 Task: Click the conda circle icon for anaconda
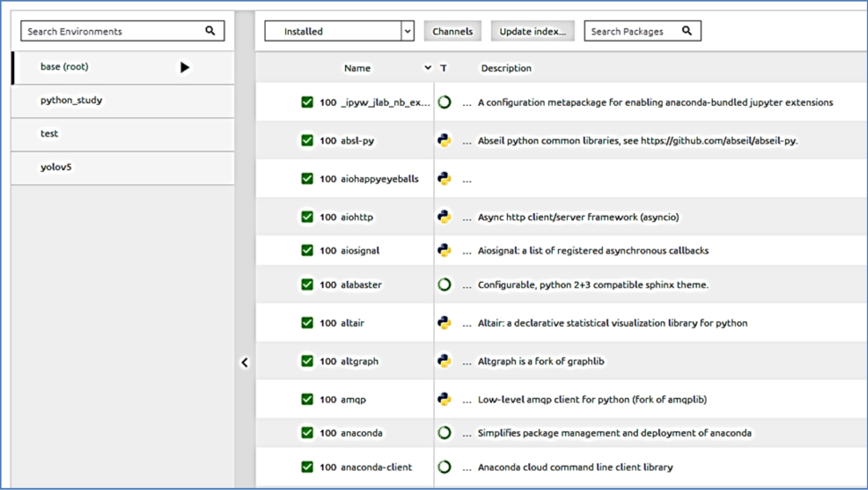tap(444, 433)
